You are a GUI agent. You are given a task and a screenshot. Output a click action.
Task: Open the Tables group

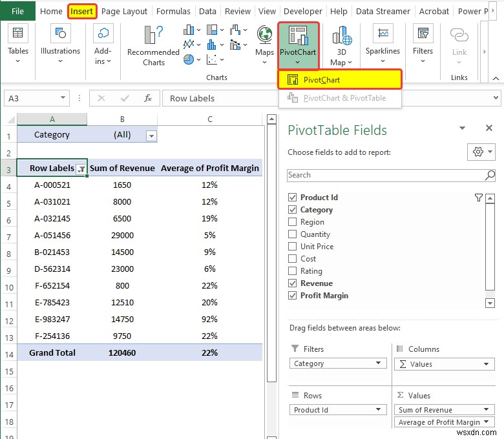click(17, 44)
